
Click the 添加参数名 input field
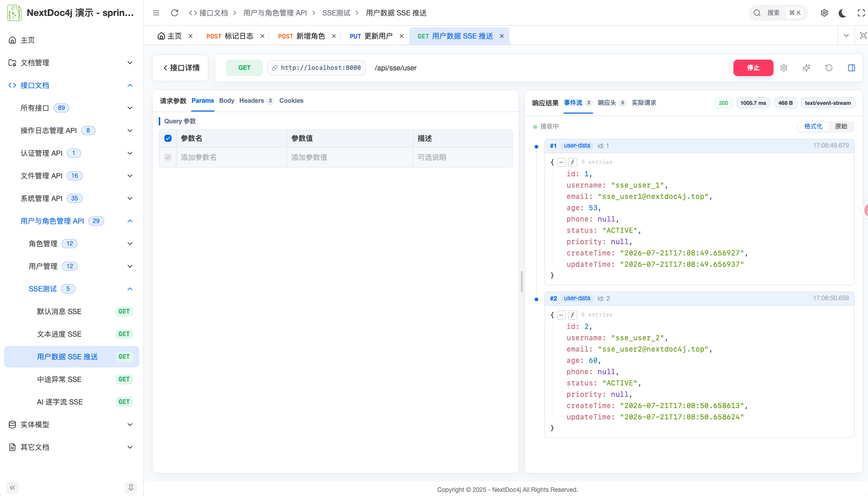(232, 157)
